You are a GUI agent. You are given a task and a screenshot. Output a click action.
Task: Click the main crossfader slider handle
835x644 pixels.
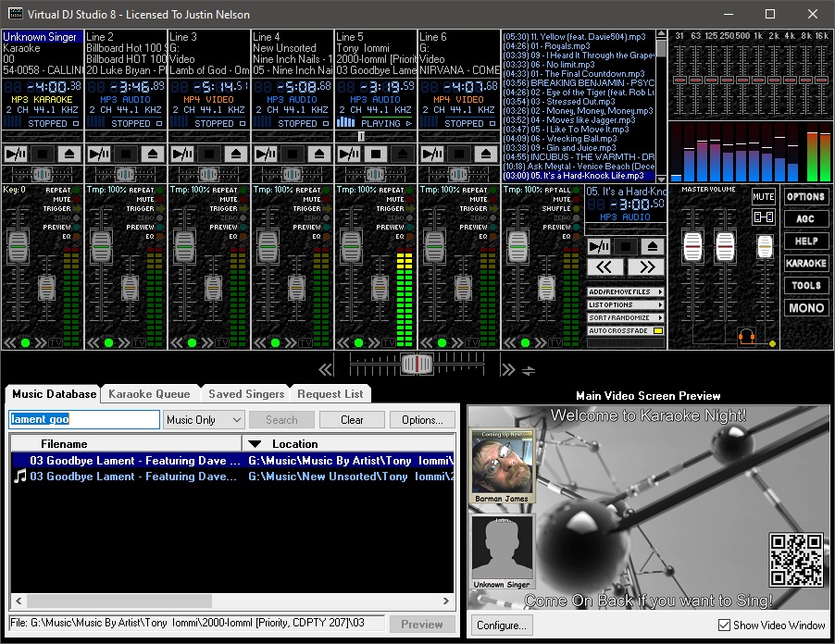pyautogui.click(x=417, y=364)
